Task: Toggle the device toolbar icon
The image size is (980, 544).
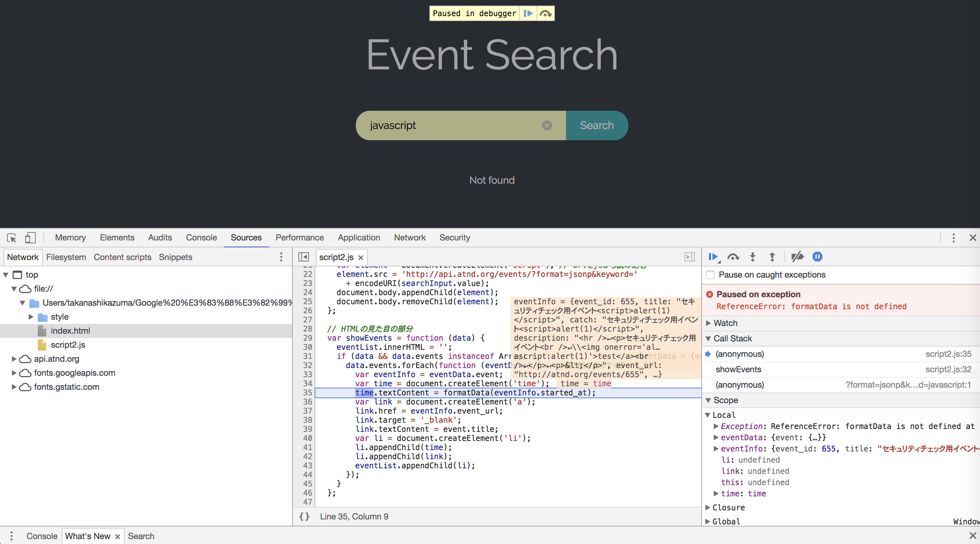Action: pos(30,238)
